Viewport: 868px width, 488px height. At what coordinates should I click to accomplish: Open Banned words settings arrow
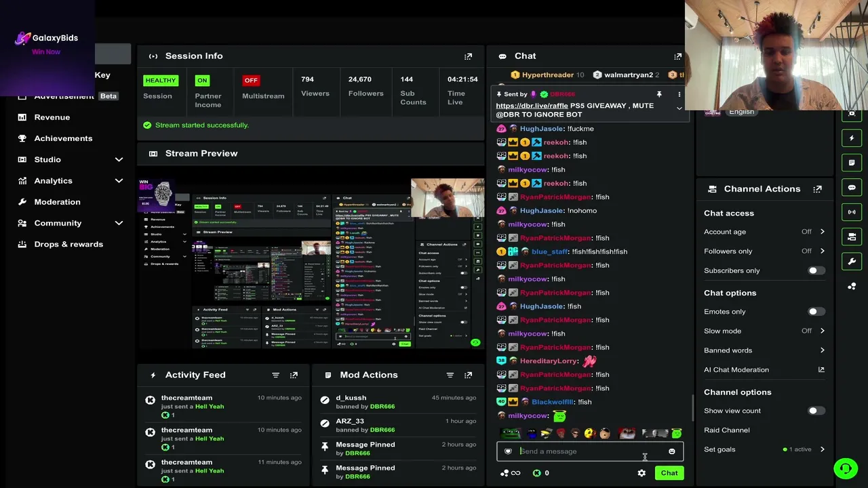point(822,350)
